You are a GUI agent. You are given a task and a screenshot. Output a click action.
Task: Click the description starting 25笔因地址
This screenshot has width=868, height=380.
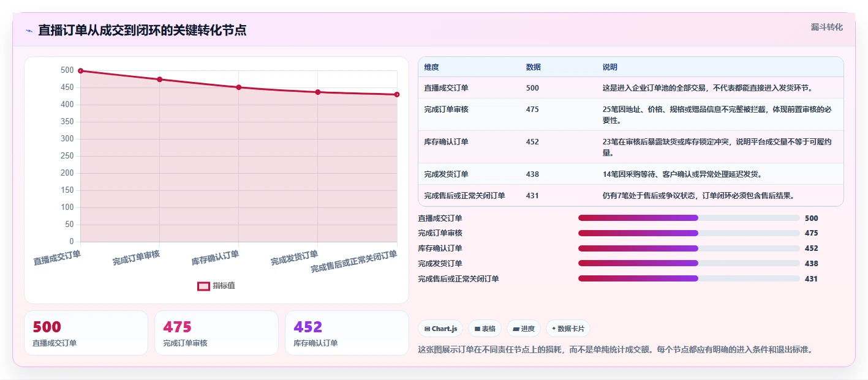718,114
